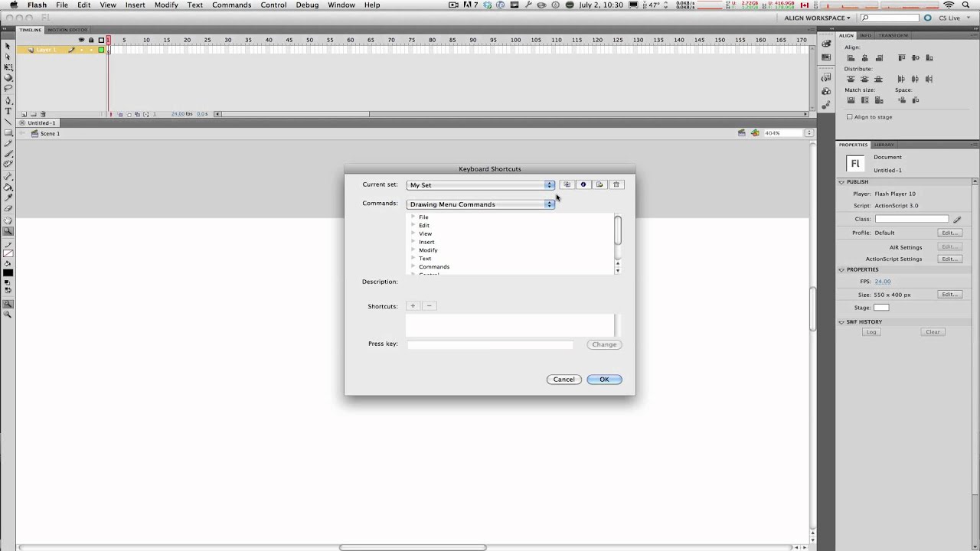Click Duplicate Set icon in Keyboard Shortcuts
This screenshot has width=980, height=551.
tap(567, 184)
